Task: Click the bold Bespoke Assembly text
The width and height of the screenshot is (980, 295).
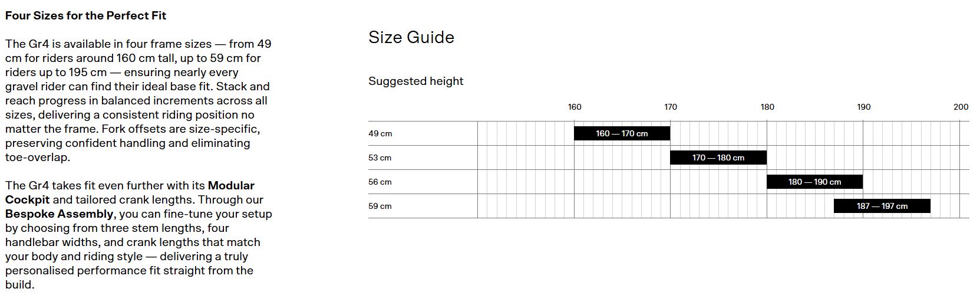Action: pyautogui.click(x=59, y=214)
